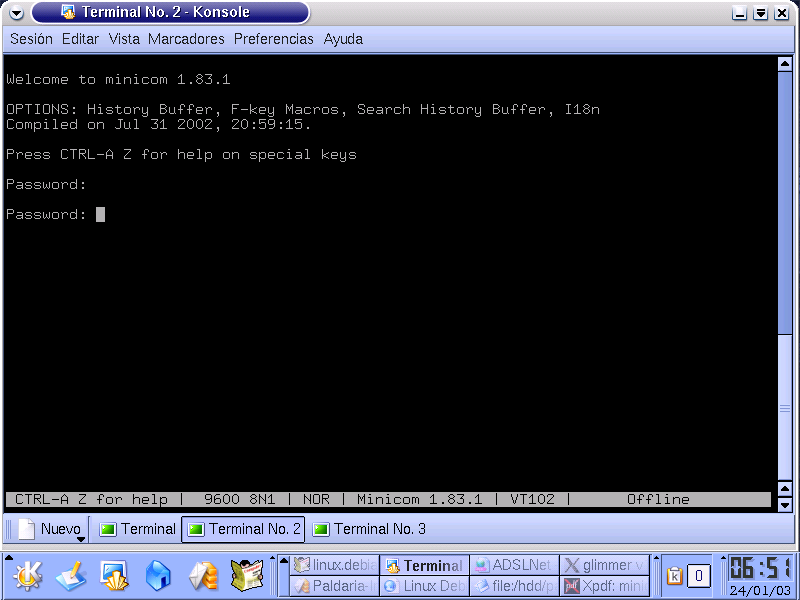Screen dimensions: 800x600
Task: Click the 9600 8N1 status entry
Action: pos(239,499)
